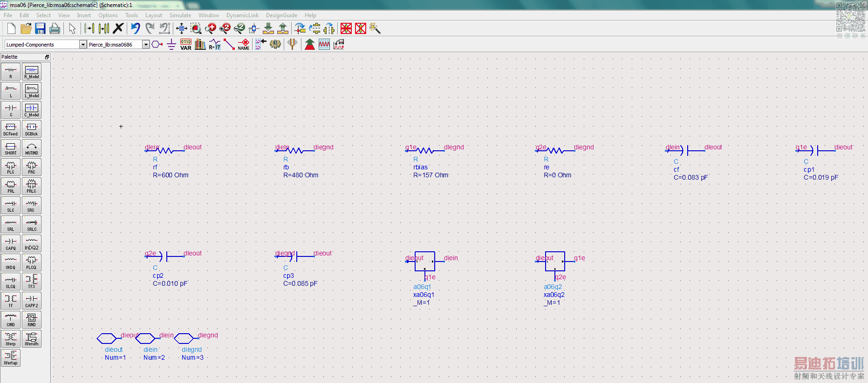Pick the DCFeed component in palette
Screen dimensions: 868x383
pos(11,129)
